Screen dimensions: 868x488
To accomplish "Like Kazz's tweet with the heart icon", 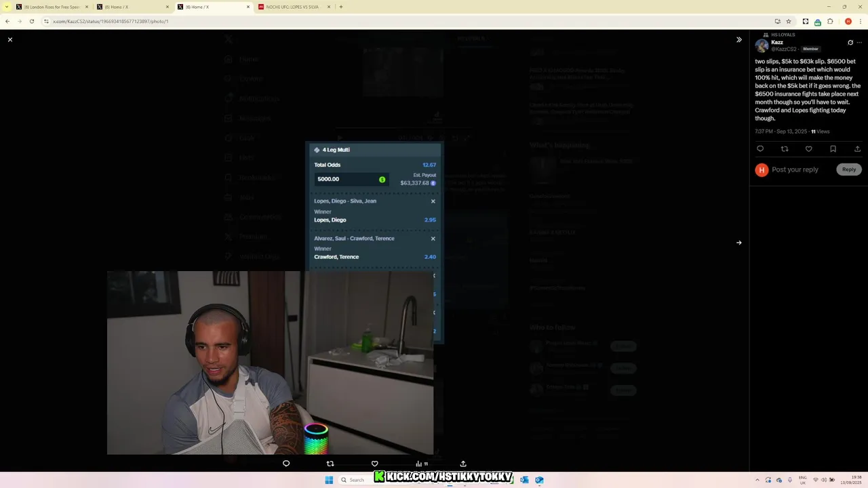I will click(808, 149).
